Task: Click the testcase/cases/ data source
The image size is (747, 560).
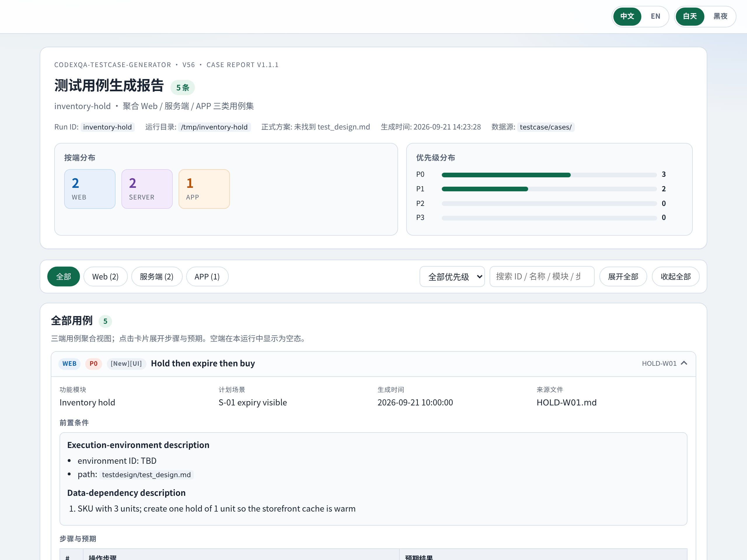Action: [546, 127]
